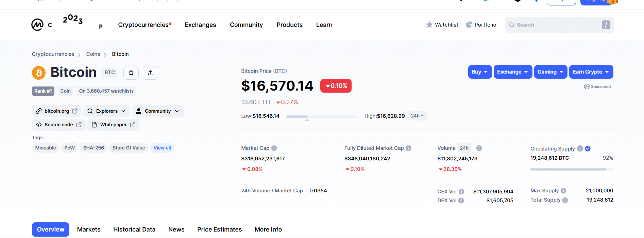644x238 pixels.
Task: Change the 24h range next to High price
Action: (417, 116)
